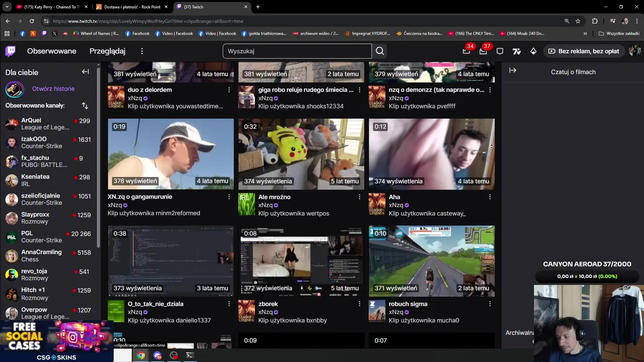Open options for robuch sigma clip

coord(490,304)
